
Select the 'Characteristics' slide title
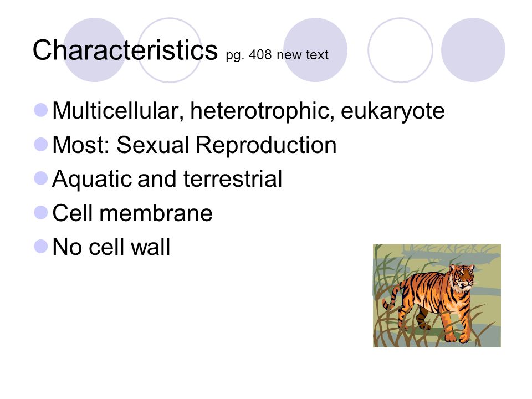point(125,50)
